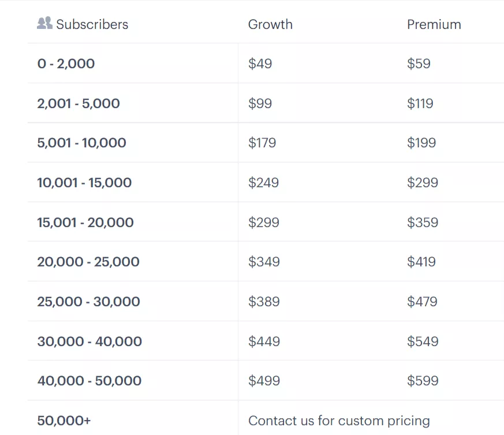Select the 5,001 - 10,000 tier
504x435 pixels.
(x=81, y=143)
